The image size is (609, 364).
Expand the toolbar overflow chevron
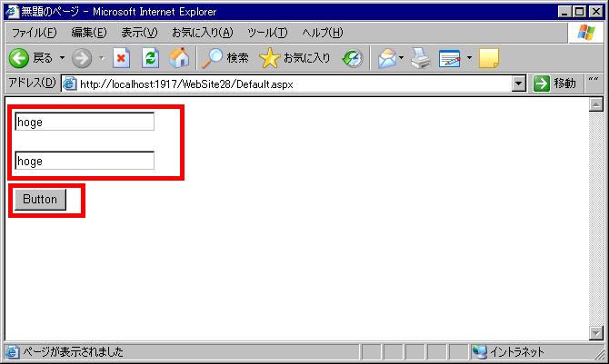point(593,80)
